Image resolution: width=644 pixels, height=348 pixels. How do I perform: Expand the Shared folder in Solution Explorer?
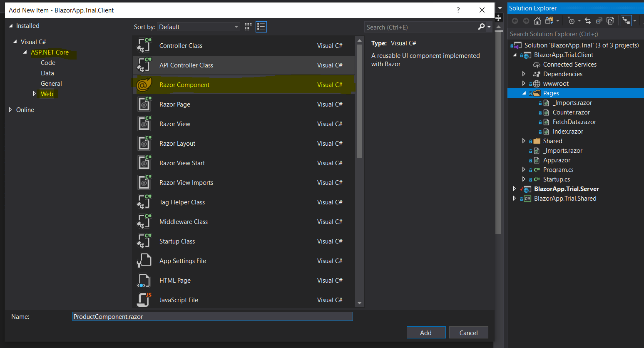coord(524,141)
